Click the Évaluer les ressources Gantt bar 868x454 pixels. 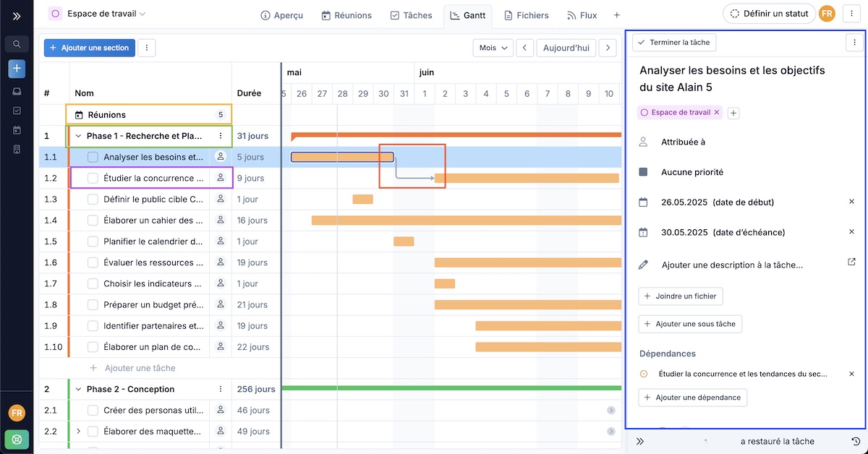coord(527,262)
